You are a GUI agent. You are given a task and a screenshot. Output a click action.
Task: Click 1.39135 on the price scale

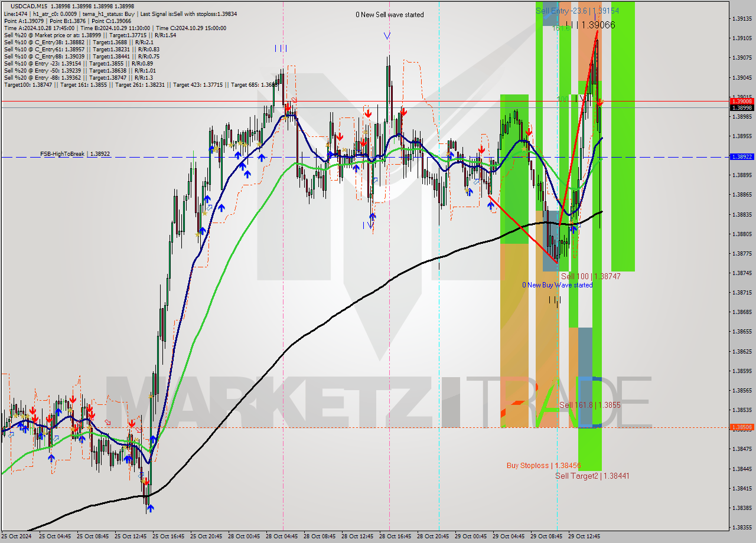tap(741, 19)
